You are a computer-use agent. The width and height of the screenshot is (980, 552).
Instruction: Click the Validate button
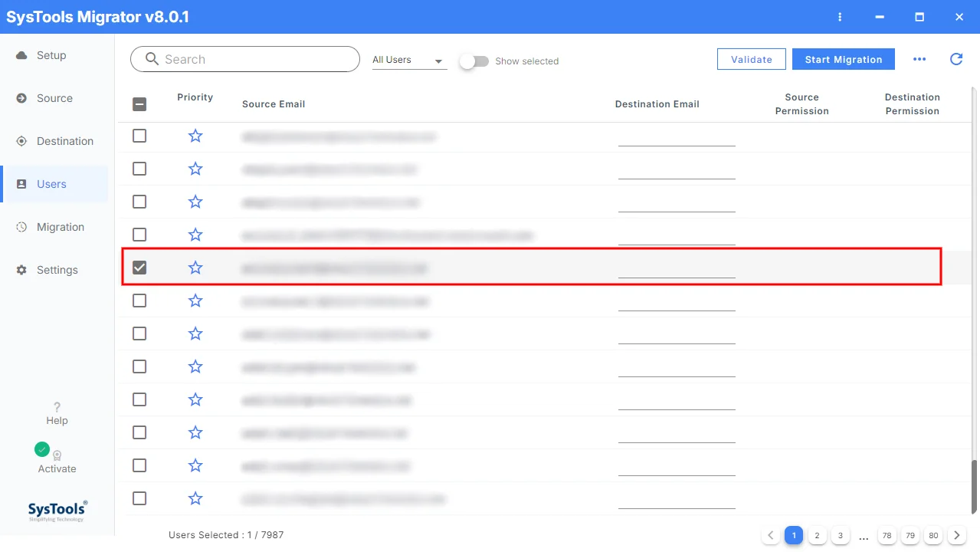click(752, 59)
